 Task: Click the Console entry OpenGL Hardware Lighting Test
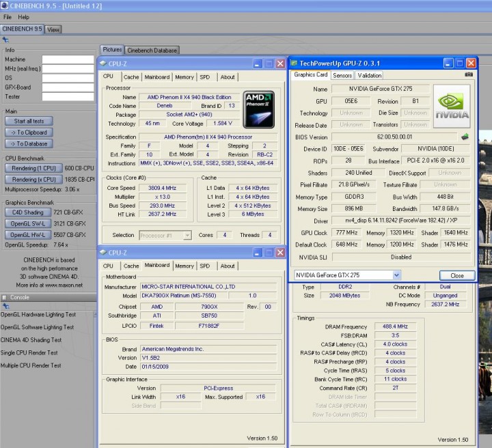[x=38, y=314]
